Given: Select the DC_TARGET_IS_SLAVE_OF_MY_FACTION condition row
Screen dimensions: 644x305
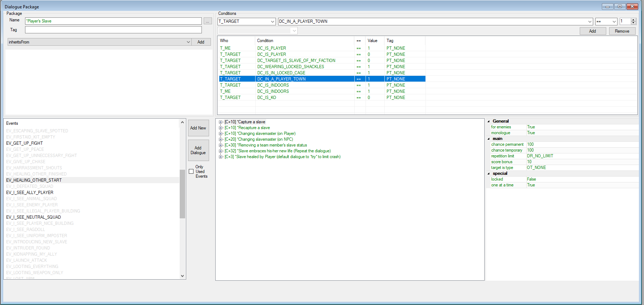Looking at the screenshot, I should [322, 61].
